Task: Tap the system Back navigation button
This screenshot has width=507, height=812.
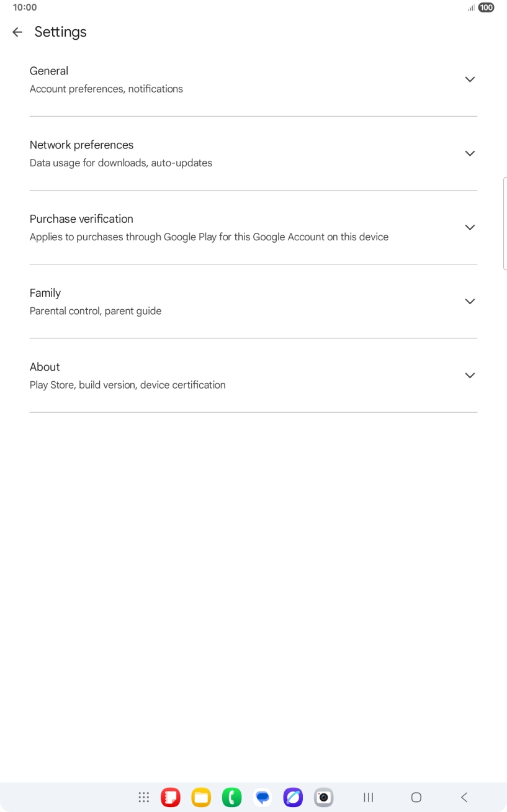Action: (464, 797)
